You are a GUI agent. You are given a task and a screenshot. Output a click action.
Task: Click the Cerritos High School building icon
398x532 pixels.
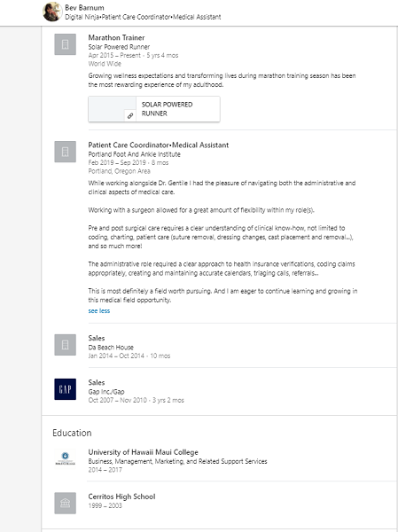tap(65, 503)
